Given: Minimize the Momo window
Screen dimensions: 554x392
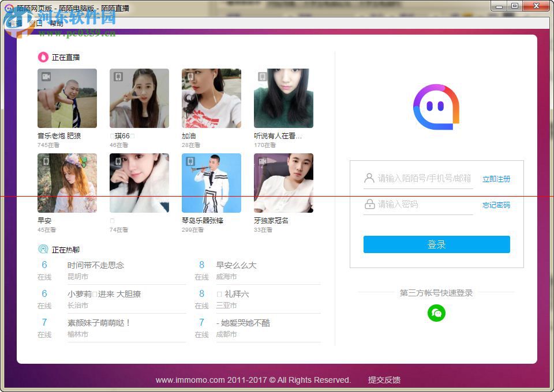Looking at the screenshot, I should pyautogui.click(x=499, y=6).
